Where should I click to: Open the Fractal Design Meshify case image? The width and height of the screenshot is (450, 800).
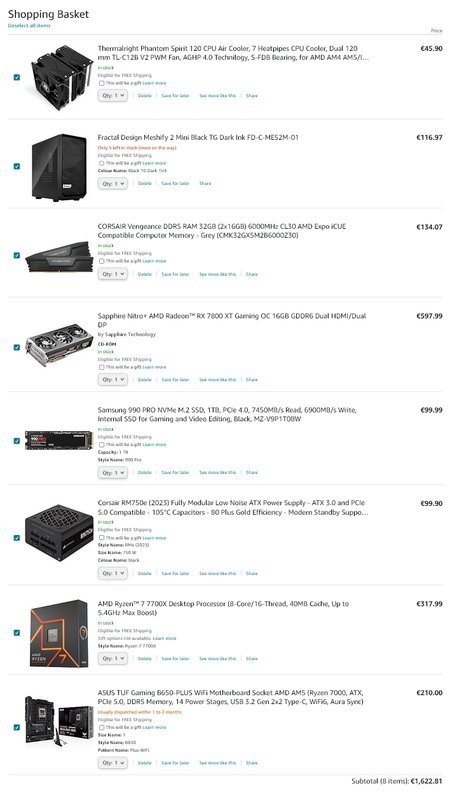pos(59,167)
